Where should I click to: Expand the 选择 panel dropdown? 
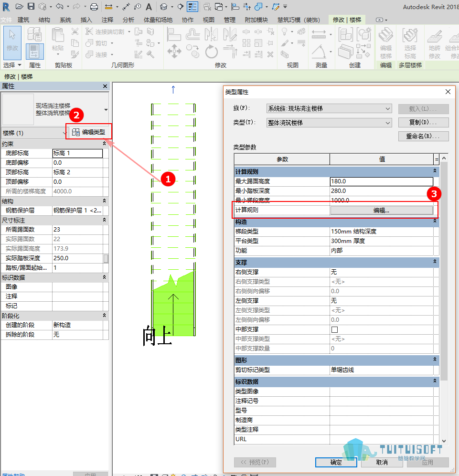(12, 65)
